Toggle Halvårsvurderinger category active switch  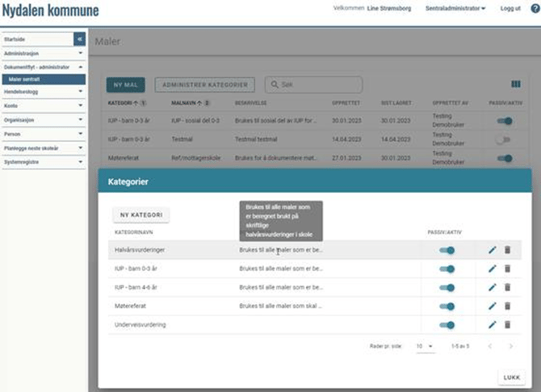point(447,250)
